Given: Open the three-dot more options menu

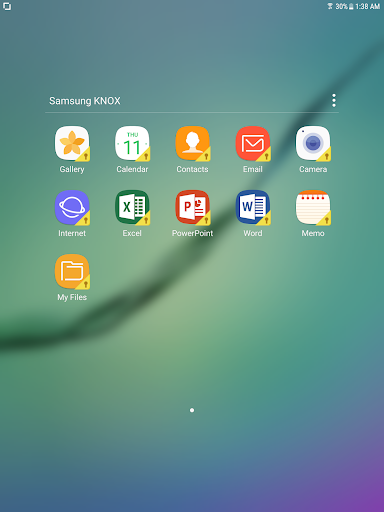Looking at the screenshot, I should click(x=334, y=100).
